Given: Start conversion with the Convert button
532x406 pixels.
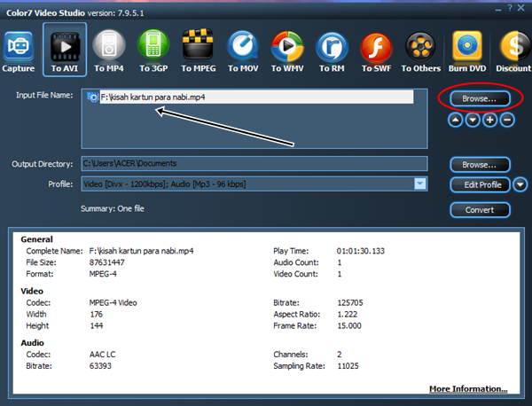Looking at the screenshot, I should coord(480,210).
